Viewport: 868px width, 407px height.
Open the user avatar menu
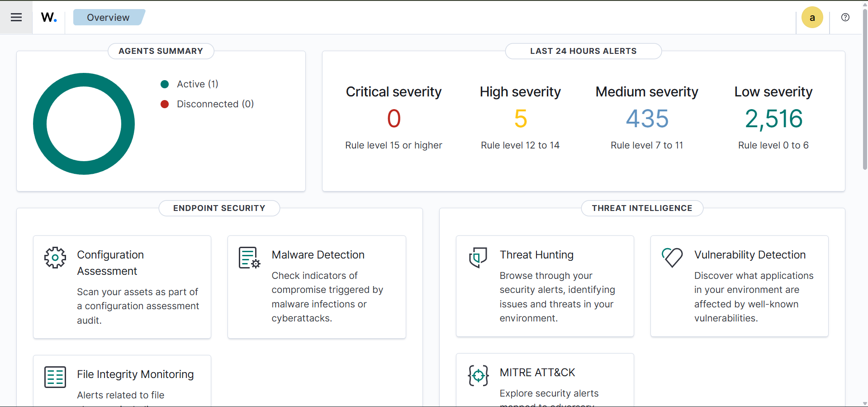[x=812, y=18]
